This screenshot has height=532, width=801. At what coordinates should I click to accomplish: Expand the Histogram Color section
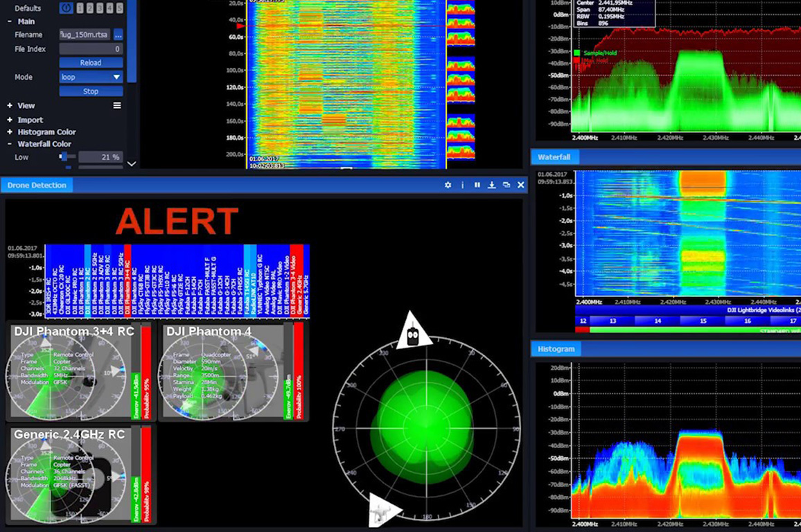pos(10,132)
